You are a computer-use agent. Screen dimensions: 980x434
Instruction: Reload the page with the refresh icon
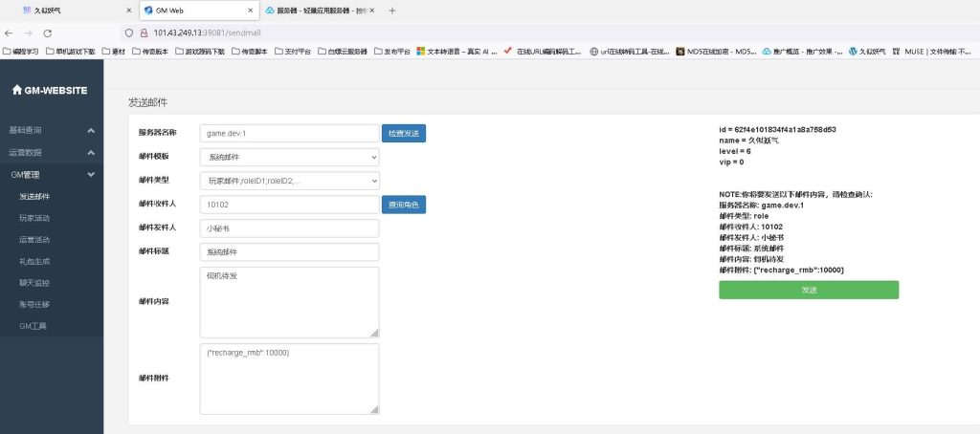(x=47, y=32)
